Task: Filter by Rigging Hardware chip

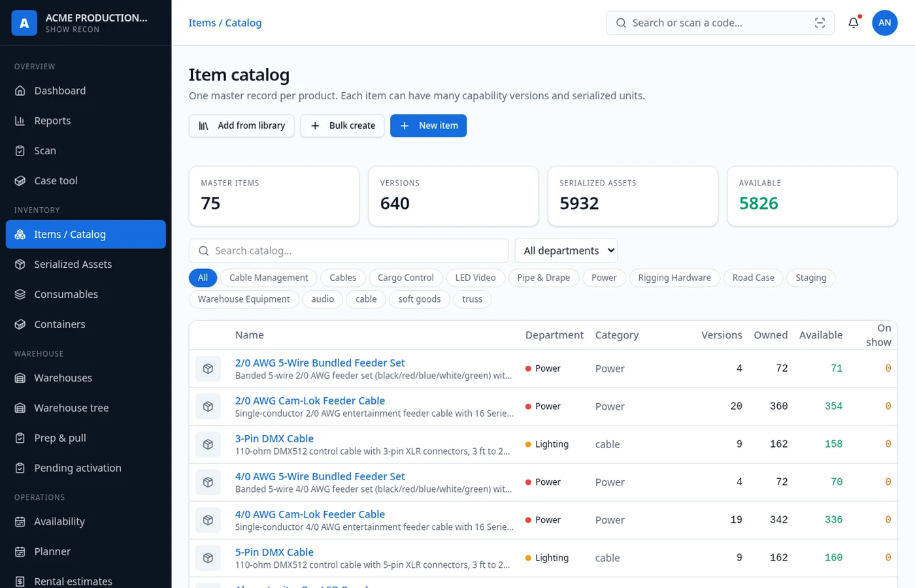Action: click(x=674, y=278)
